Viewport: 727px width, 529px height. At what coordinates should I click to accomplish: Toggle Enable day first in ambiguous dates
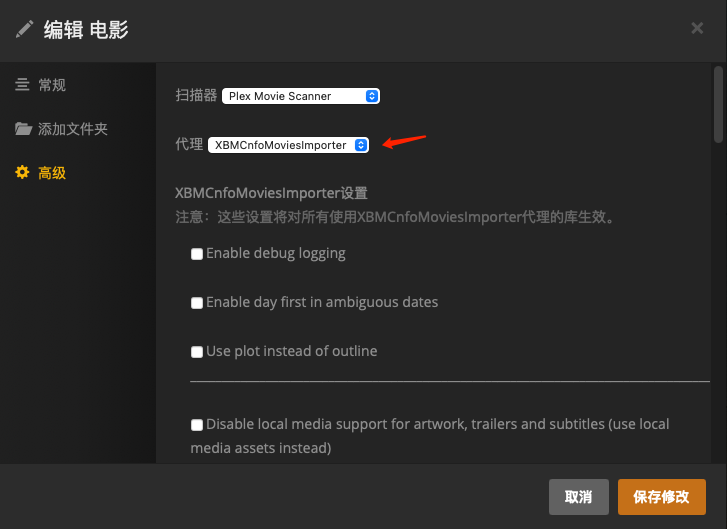tap(197, 303)
